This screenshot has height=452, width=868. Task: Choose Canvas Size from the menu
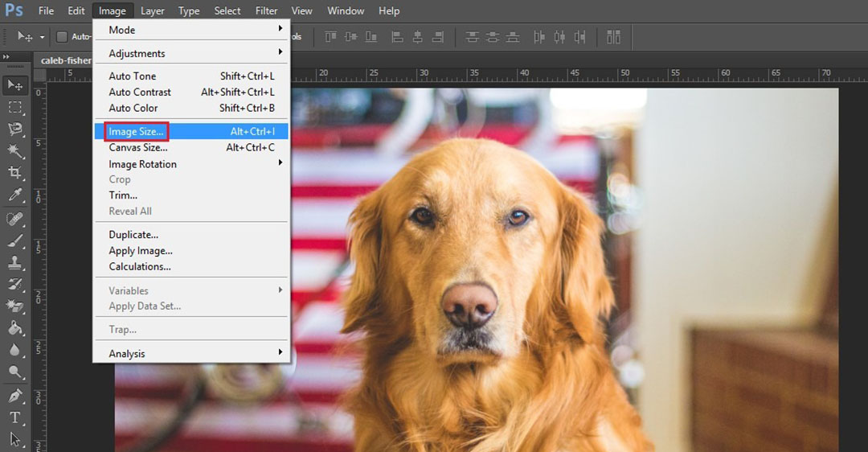191,147
